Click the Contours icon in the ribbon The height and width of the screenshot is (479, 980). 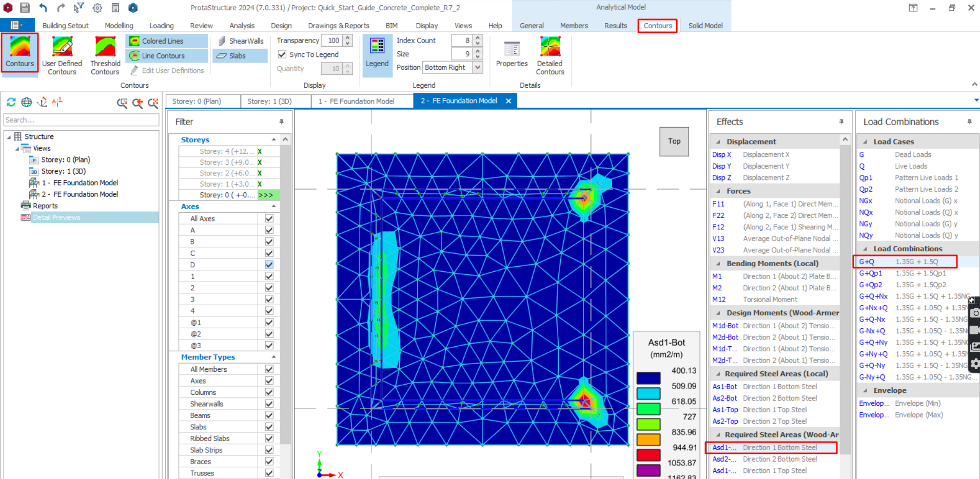coord(19,52)
